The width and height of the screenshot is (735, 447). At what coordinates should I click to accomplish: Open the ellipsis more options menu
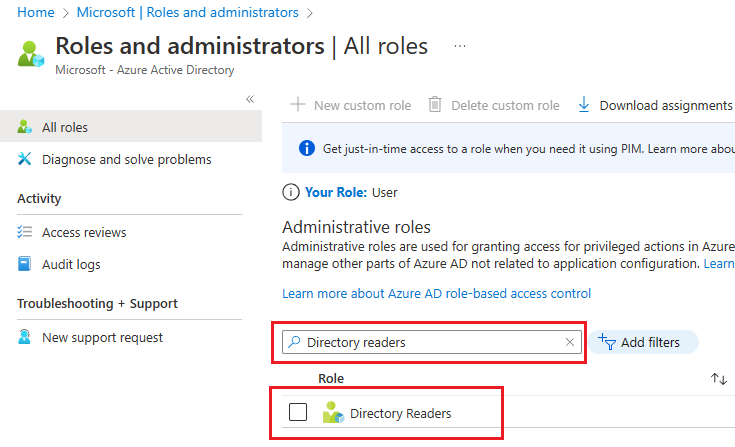460,46
